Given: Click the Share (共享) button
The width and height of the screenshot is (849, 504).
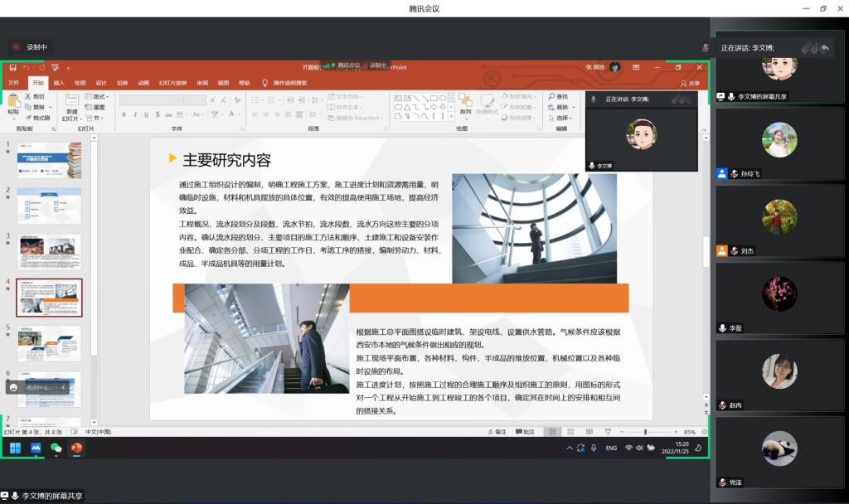Looking at the screenshot, I should (x=690, y=83).
